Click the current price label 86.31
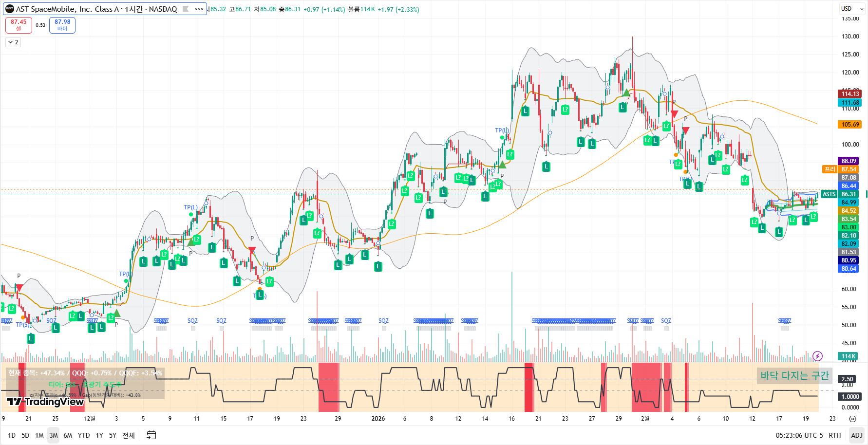Viewport: 868px width, 445px height. pos(849,194)
